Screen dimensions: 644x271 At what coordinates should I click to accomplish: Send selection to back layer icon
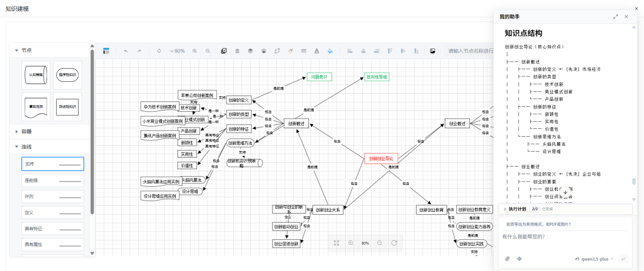(x=264, y=51)
